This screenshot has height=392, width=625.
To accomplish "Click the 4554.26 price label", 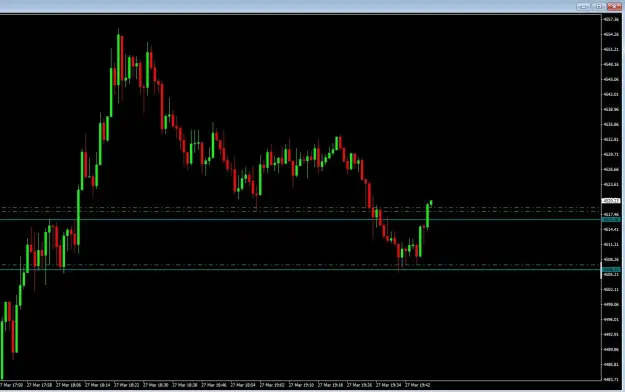I will pyautogui.click(x=611, y=34).
